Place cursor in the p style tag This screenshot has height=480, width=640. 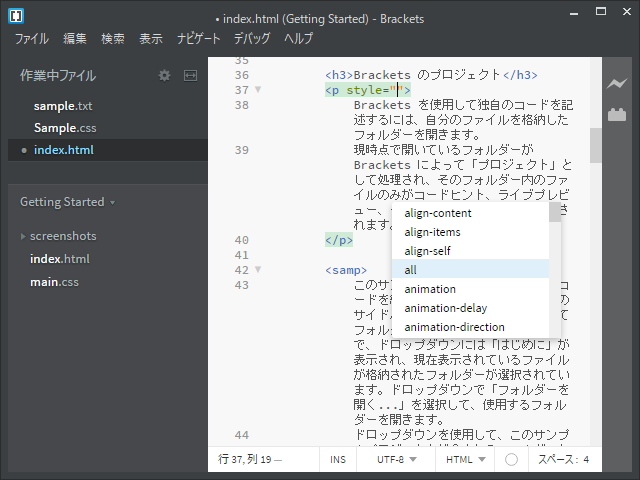click(x=368, y=90)
